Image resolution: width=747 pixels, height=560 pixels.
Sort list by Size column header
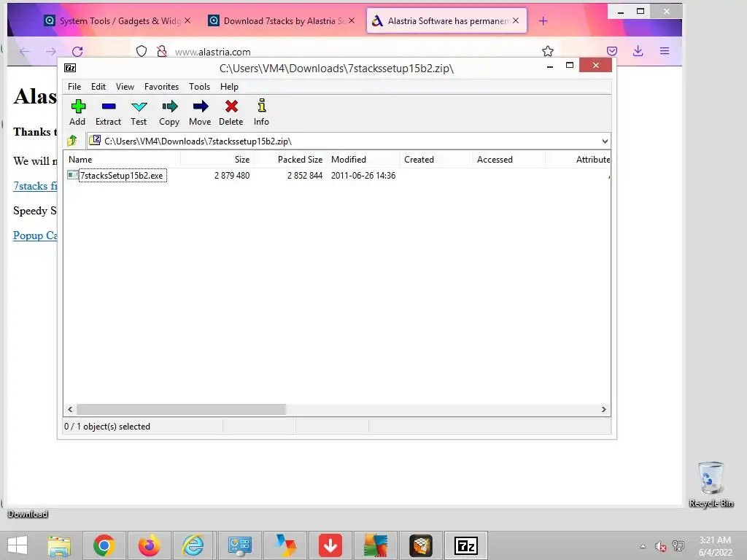point(216,160)
